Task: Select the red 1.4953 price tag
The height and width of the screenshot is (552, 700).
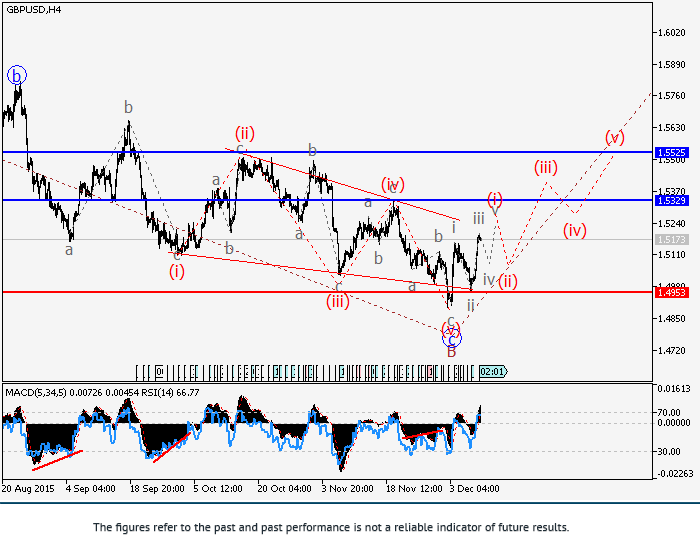Action: pos(672,293)
